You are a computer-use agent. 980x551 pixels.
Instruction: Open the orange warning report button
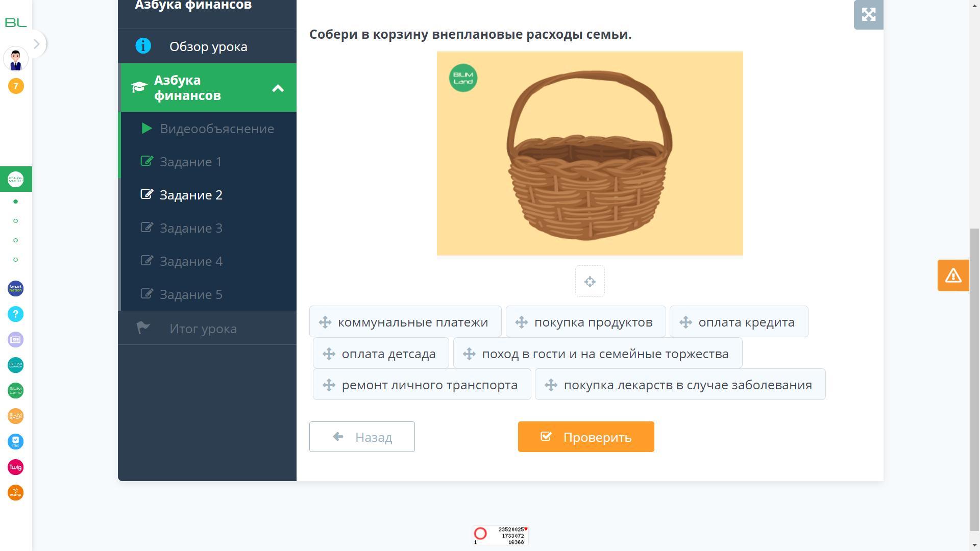[953, 275]
